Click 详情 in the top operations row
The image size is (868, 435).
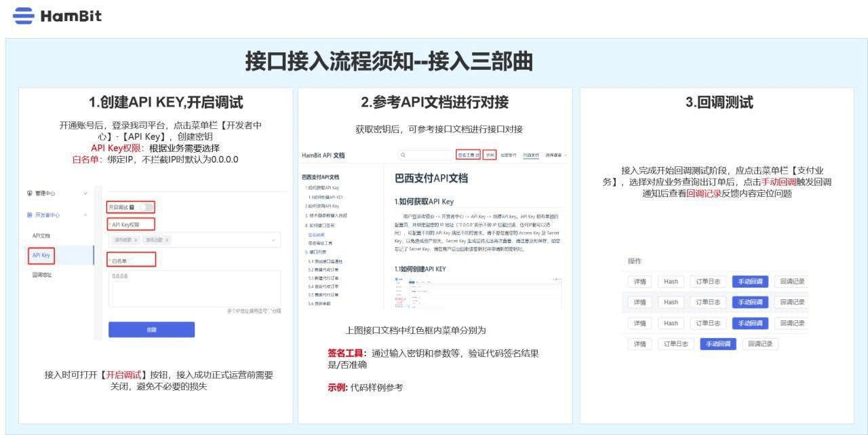point(639,282)
